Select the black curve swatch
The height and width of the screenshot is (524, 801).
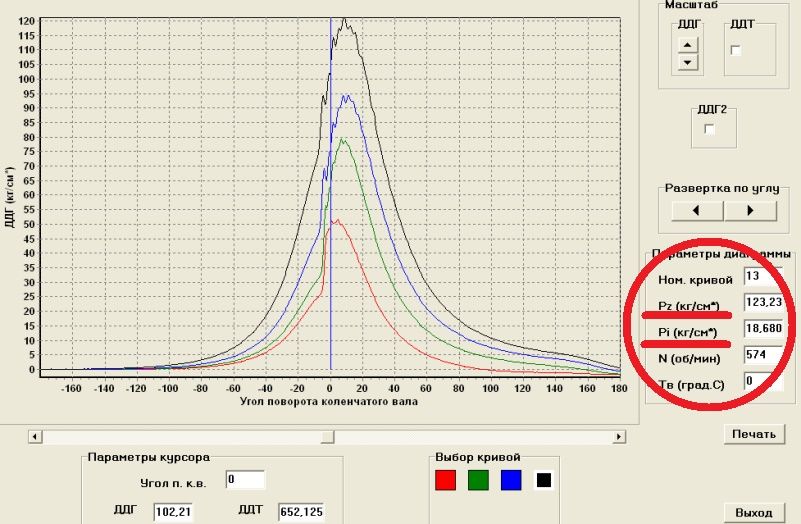pos(542,480)
